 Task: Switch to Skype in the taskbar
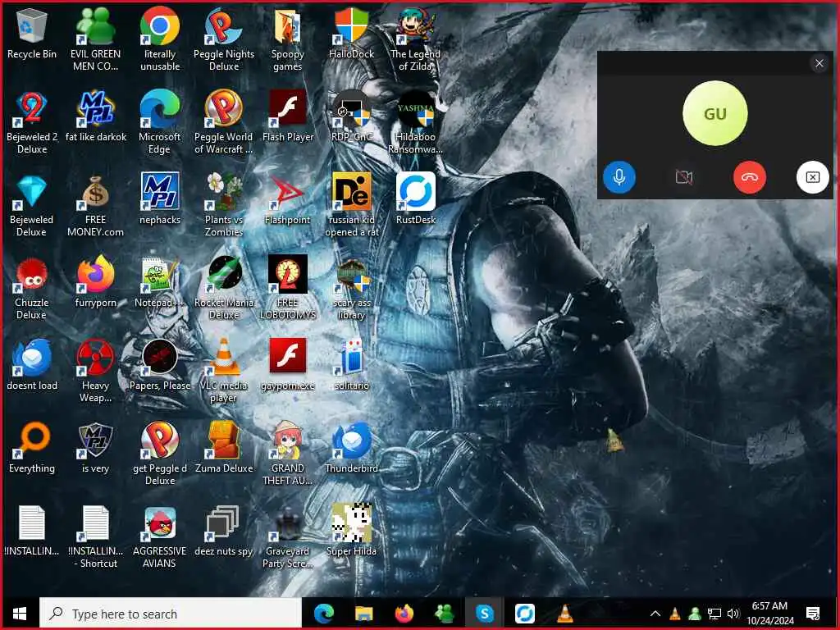484,614
